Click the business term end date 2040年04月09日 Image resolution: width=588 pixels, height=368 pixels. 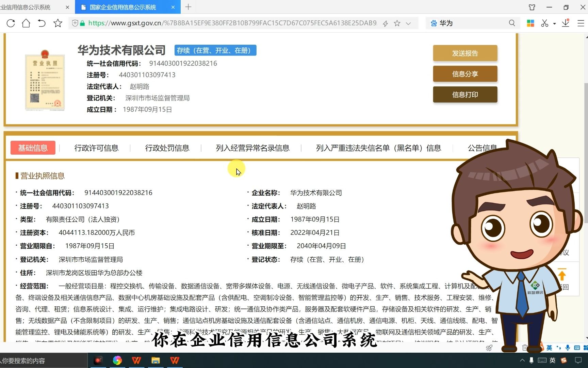[321, 246]
